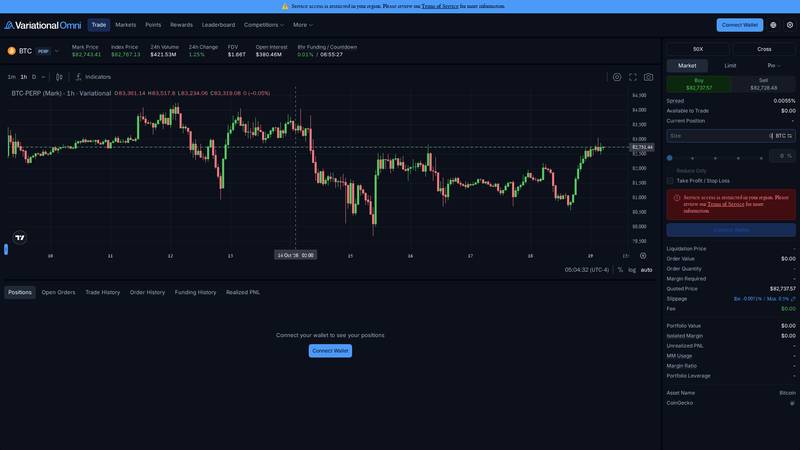This screenshot has width=800, height=450.
Task: Click the size percentage slider handle
Action: click(x=669, y=158)
